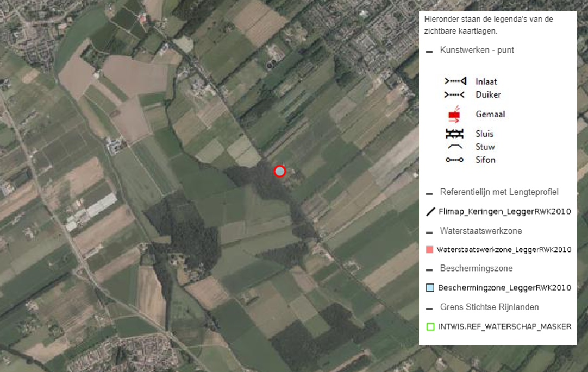
Task: Click the Stuw legend label
Action: pos(485,147)
